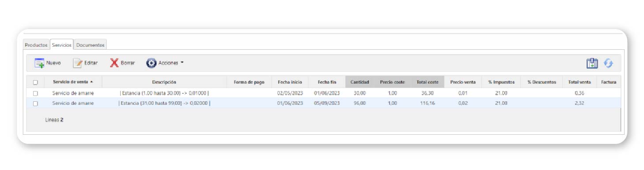
Task: Toggle the select-all checkbox in header
Action: 35,82
